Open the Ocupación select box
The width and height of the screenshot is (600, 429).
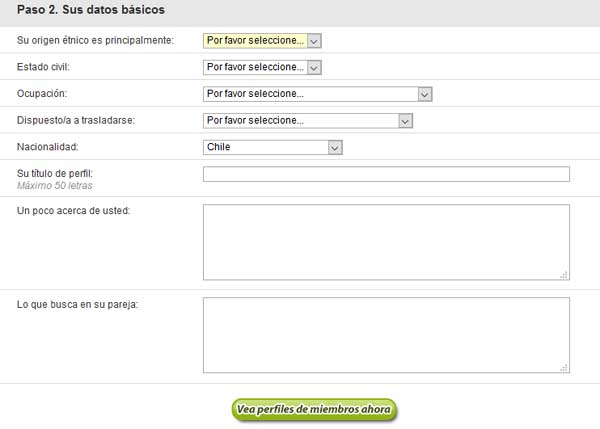tap(318, 94)
